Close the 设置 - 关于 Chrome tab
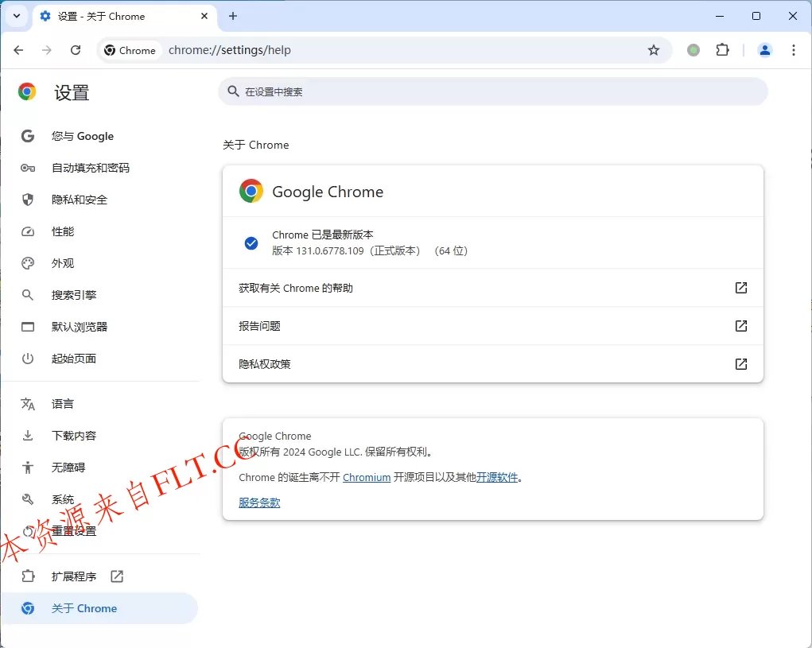The image size is (812, 648). (x=204, y=16)
